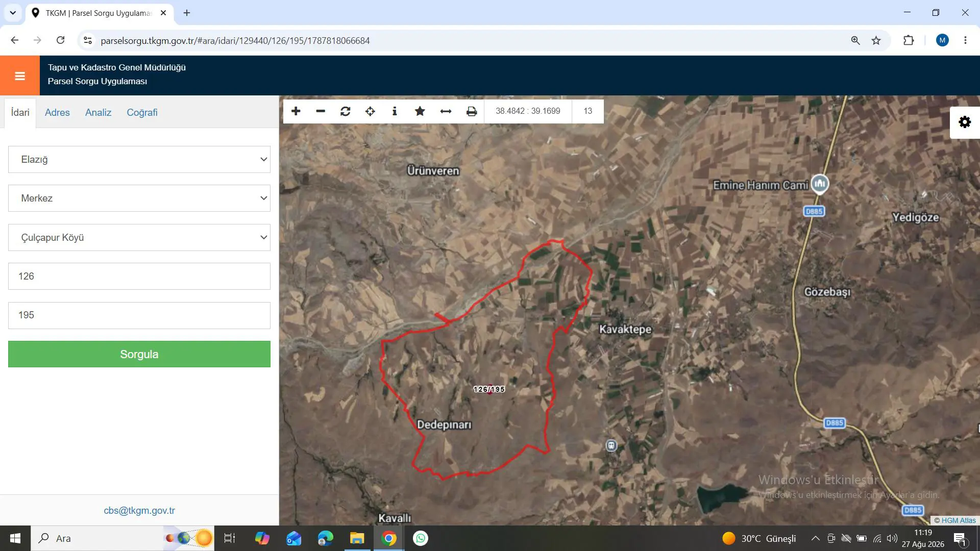Click the Ada field containing 126
This screenshot has height=551, width=980.
click(x=139, y=277)
